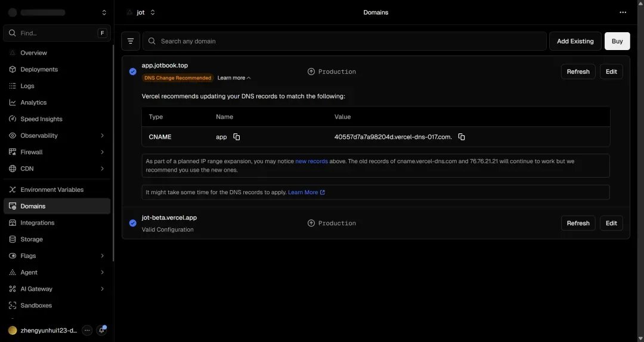
Task: Click the search magnifier in Find box
Action: click(x=13, y=33)
